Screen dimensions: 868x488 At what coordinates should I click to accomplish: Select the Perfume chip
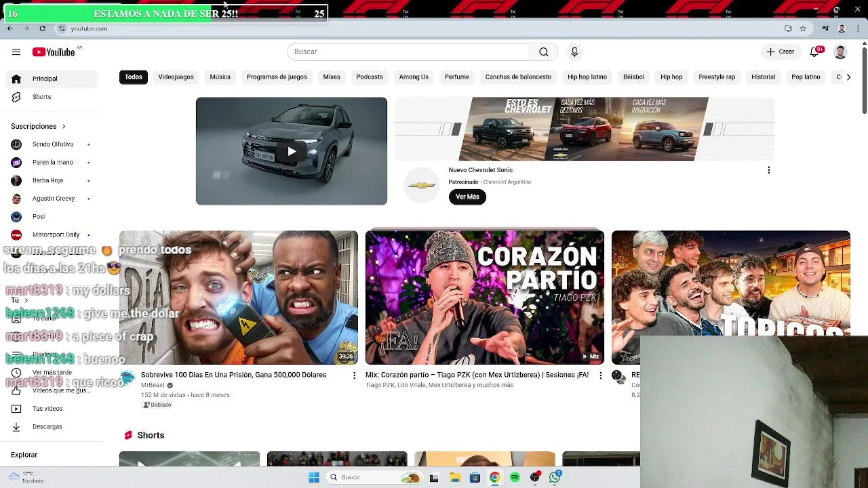click(457, 77)
